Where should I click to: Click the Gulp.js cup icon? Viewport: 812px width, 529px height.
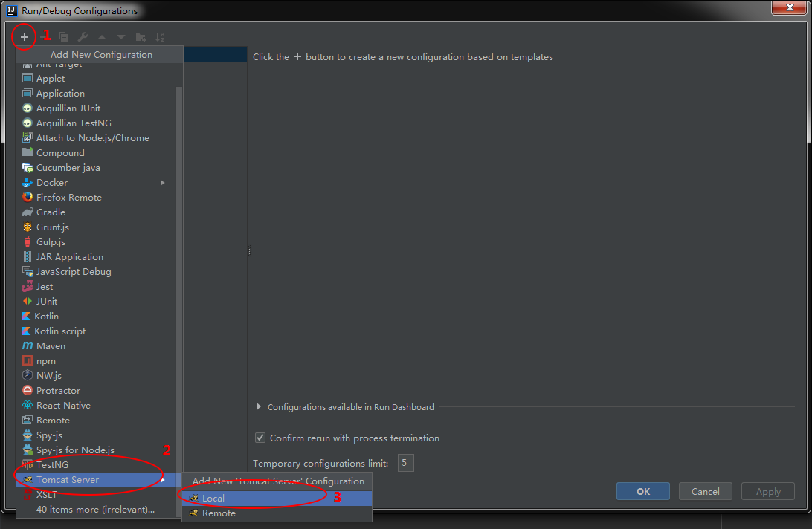click(28, 241)
